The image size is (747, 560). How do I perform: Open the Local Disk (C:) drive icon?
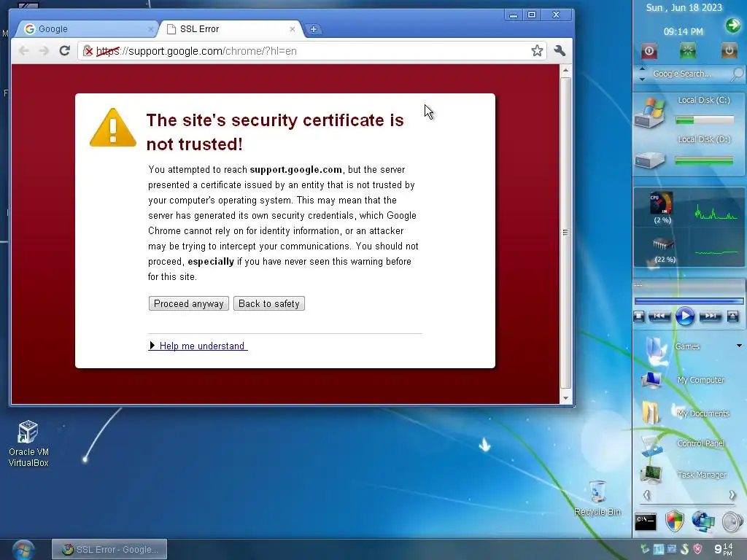pyautogui.click(x=649, y=113)
